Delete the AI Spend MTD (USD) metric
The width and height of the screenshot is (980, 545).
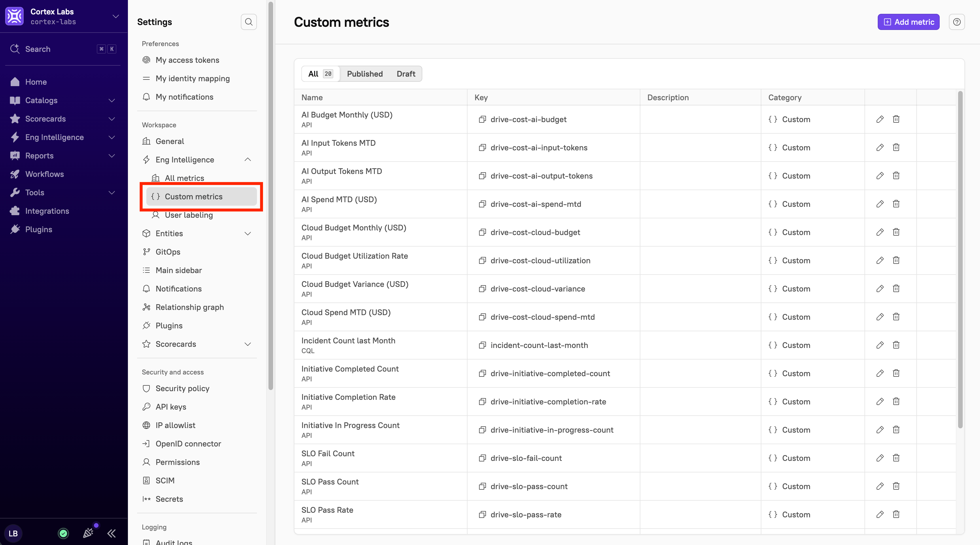896,204
